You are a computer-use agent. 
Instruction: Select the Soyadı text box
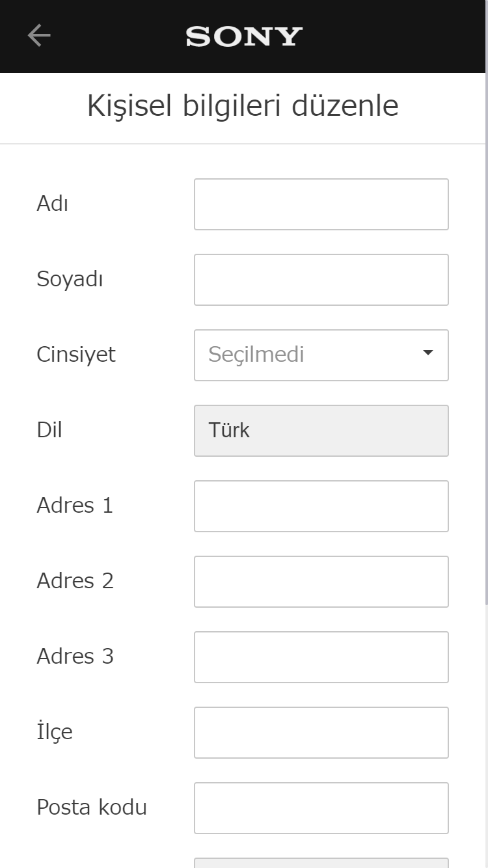321,279
